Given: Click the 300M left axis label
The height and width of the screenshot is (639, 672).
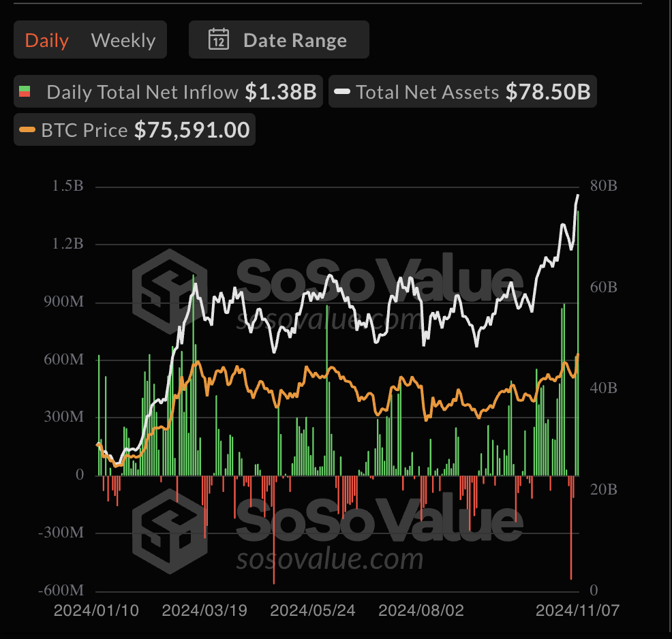Looking at the screenshot, I should pyautogui.click(x=64, y=416).
